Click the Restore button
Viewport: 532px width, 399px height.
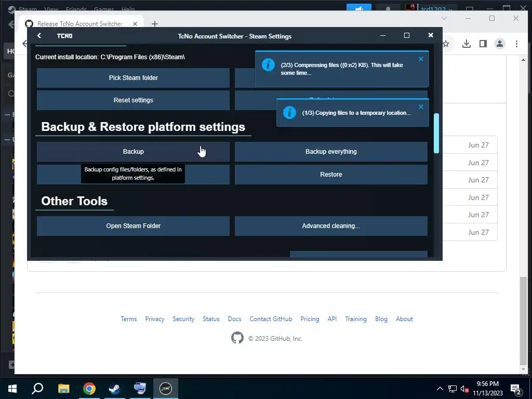click(x=331, y=175)
